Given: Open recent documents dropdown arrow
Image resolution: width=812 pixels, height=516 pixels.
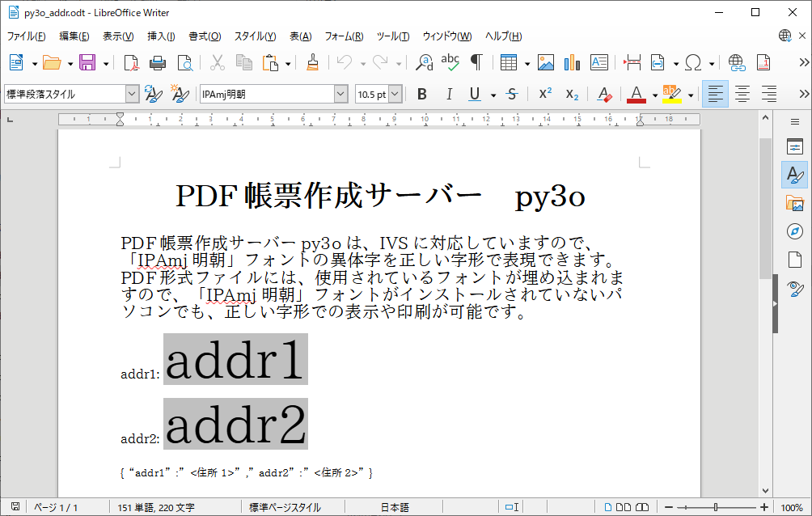Looking at the screenshot, I should (70, 64).
